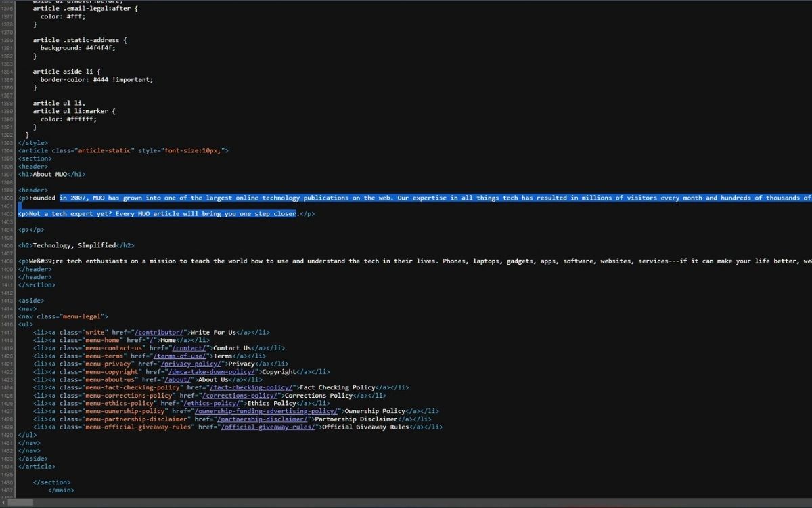This screenshot has height=508, width=812.
Task: Open the /about/ href link
Action: tap(179, 380)
